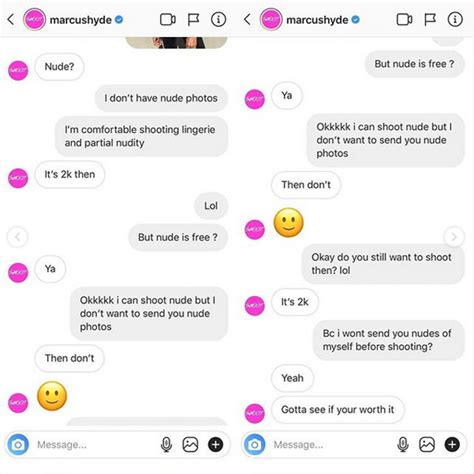This screenshot has width=474, height=474.
Task: Open marcushyde profile name in left header
Action: pyautogui.click(x=81, y=20)
